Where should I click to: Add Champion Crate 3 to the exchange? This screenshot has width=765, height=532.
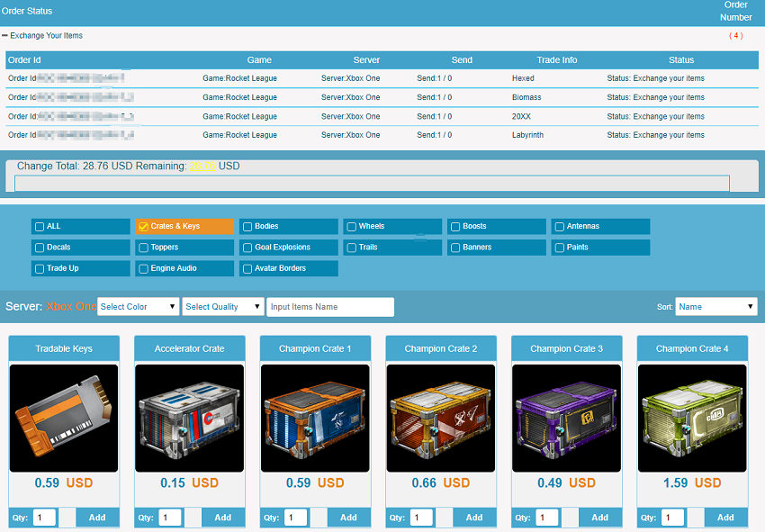click(x=600, y=518)
